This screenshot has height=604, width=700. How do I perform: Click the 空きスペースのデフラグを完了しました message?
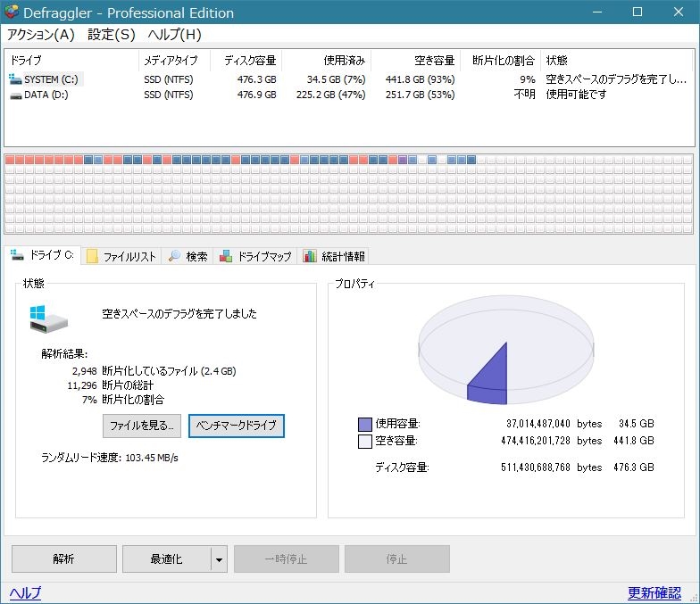click(x=179, y=314)
